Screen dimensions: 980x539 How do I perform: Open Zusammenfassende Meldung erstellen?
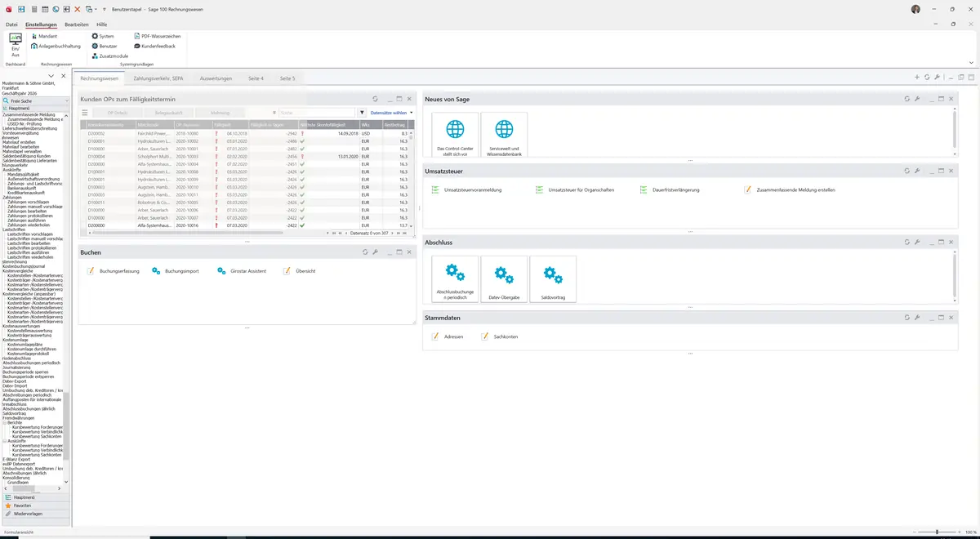tap(790, 189)
